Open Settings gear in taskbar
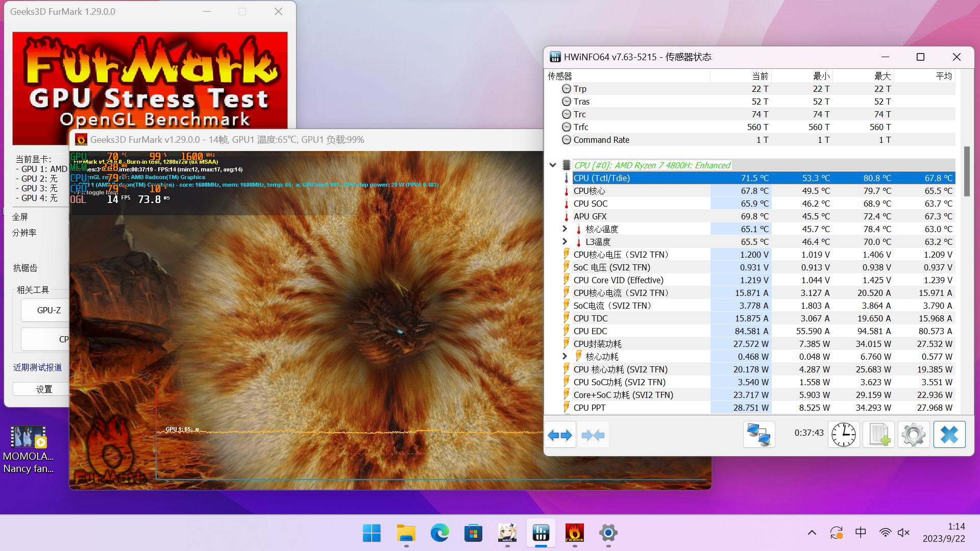The height and width of the screenshot is (551, 980). (608, 533)
